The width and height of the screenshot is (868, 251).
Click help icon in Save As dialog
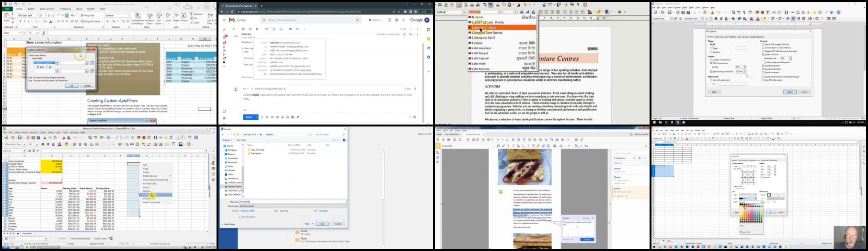coord(344,140)
